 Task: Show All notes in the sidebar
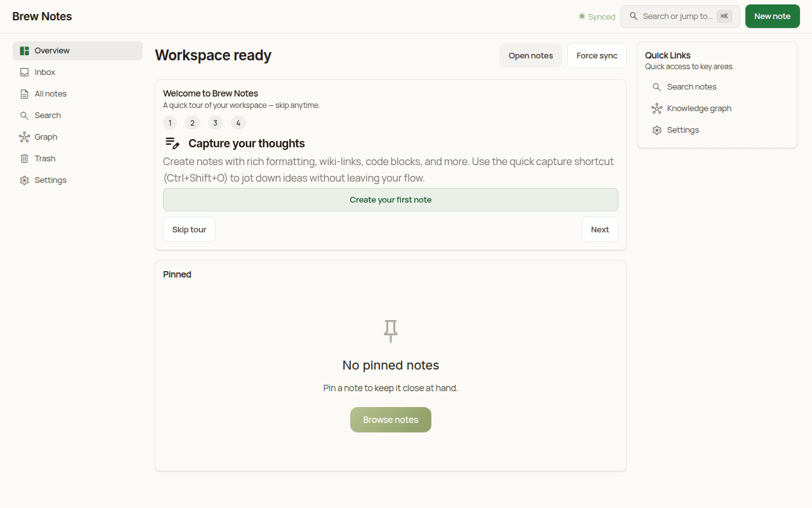77,94
